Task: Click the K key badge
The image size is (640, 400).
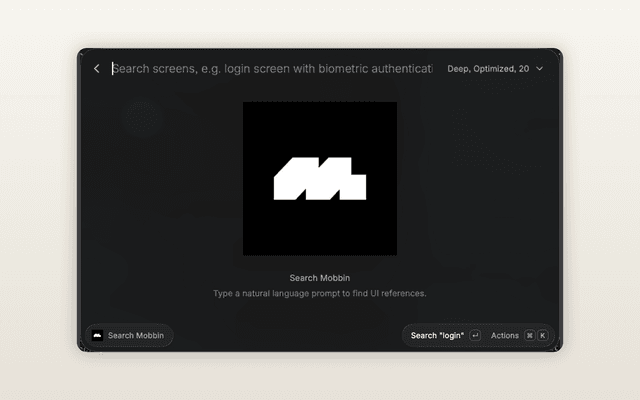Action: (542, 336)
